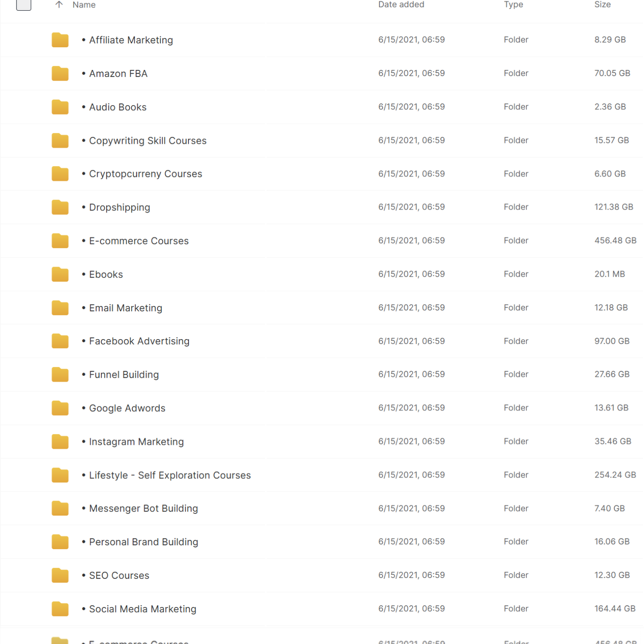
Task: Open the Cryptopcurreny Courses folder
Action: click(x=145, y=174)
